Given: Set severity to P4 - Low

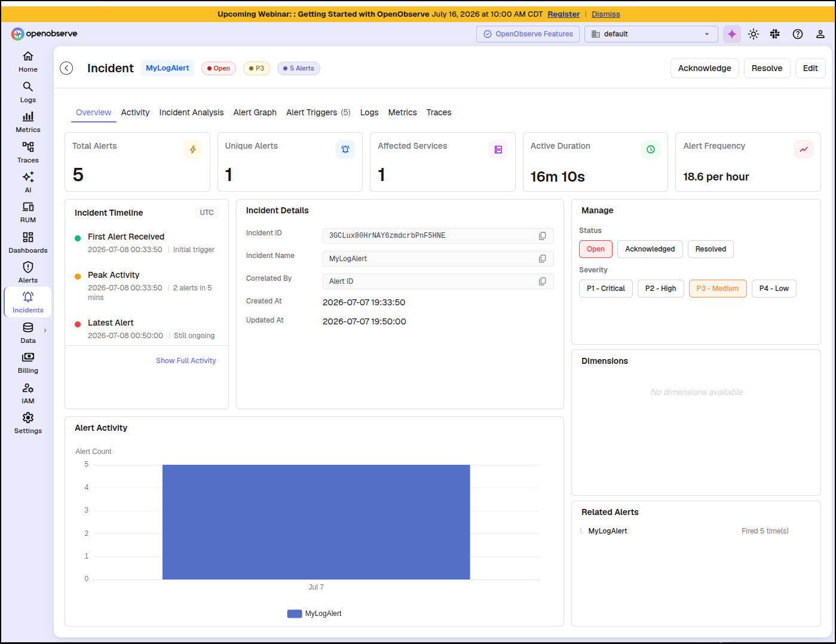Looking at the screenshot, I should tap(774, 289).
